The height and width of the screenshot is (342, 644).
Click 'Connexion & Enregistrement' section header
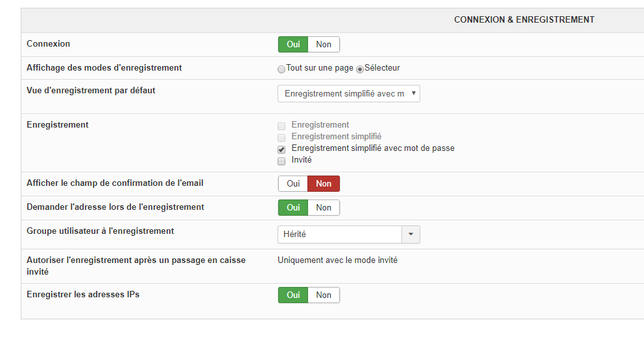[x=524, y=20]
